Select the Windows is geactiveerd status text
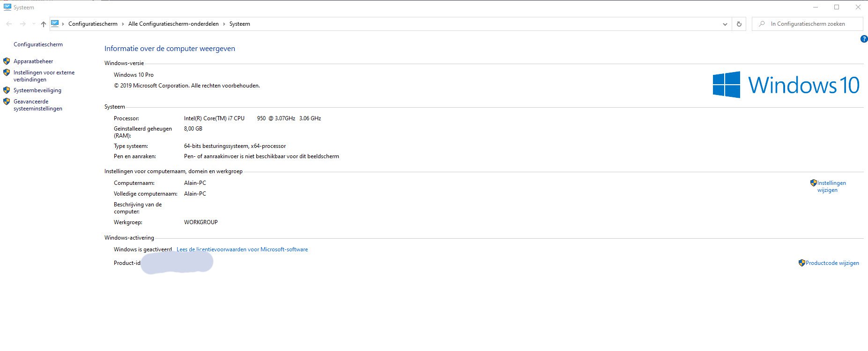Viewport: 868px width, 351px height. click(x=143, y=249)
